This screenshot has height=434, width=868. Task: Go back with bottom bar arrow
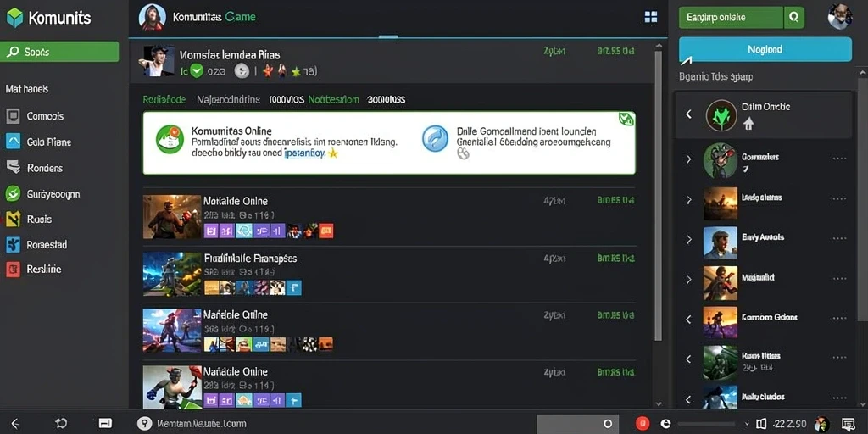(15, 424)
